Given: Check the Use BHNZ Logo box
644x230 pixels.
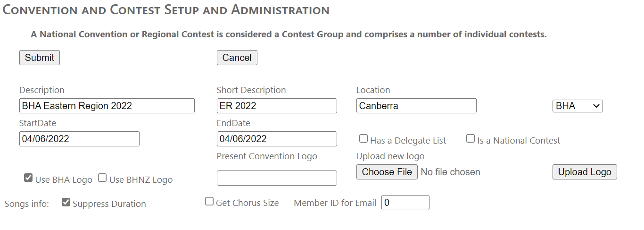Looking at the screenshot, I should (102, 178).
